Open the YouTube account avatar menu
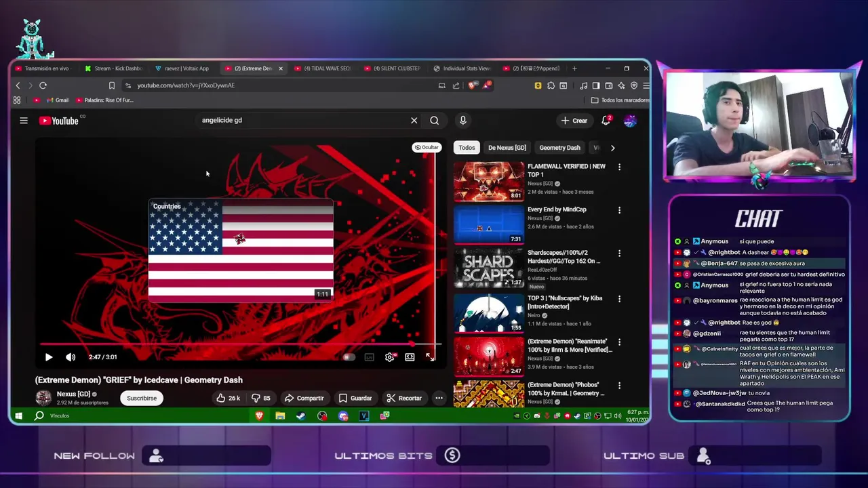This screenshot has width=868, height=488. pos(630,121)
